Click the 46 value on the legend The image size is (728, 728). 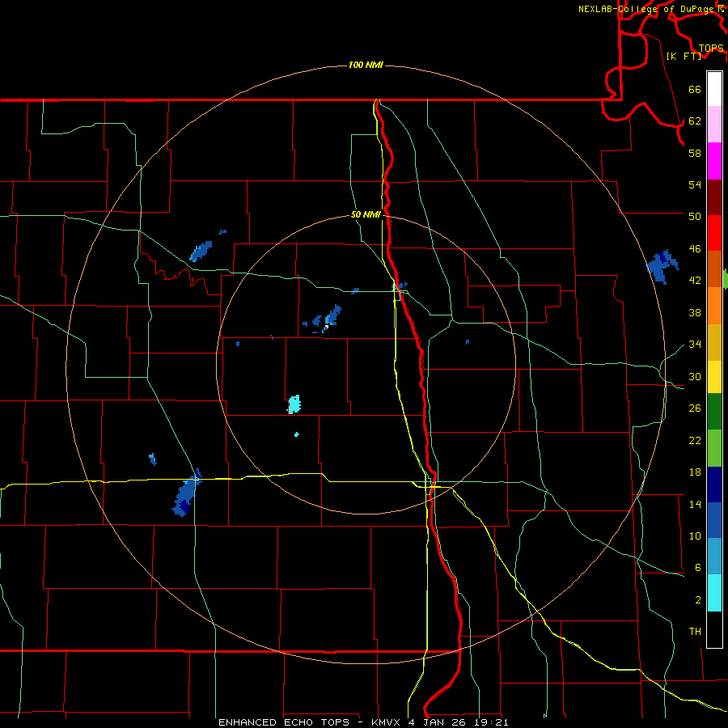coord(695,249)
